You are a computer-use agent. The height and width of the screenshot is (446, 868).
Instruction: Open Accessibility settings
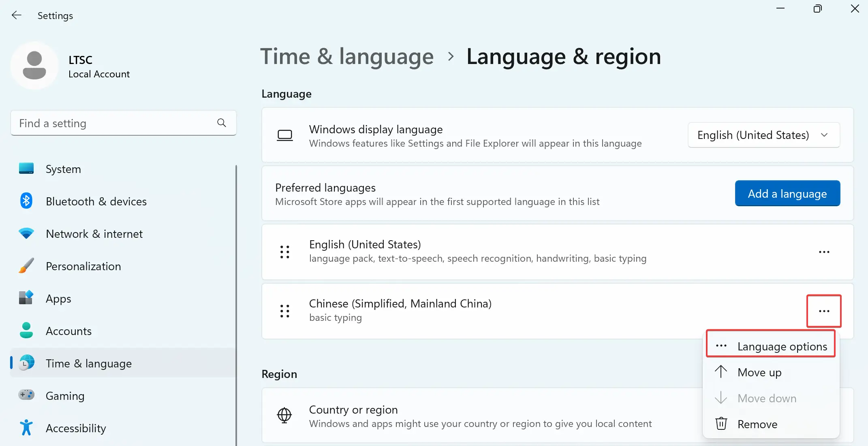click(x=76, y=428)
